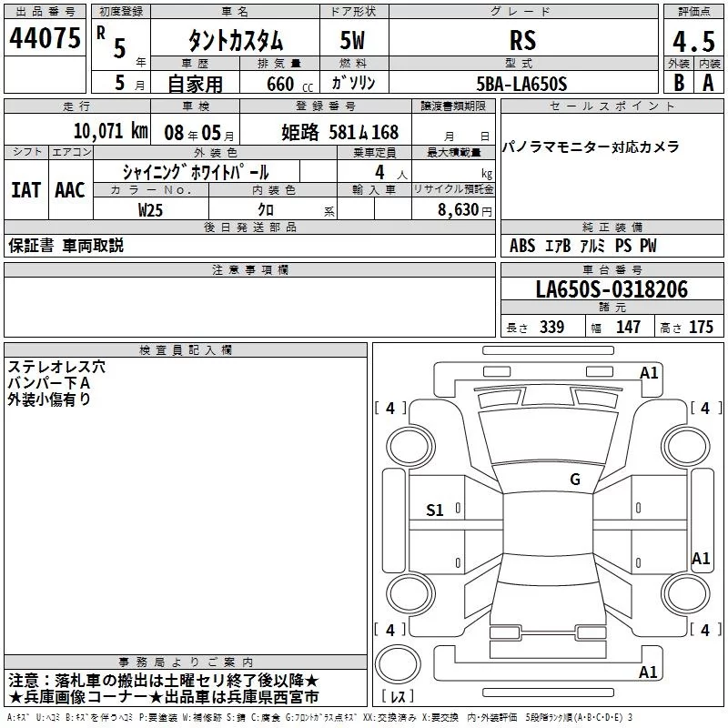Select the seating capacity 4人
728x728 pixels.
(390, 173)
